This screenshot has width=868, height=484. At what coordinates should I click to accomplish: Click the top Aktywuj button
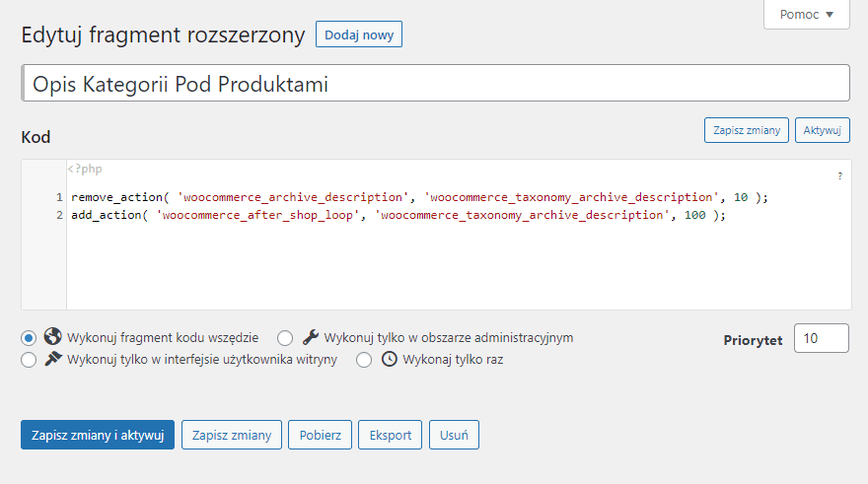pyautogui.click(x=822, y=130)
